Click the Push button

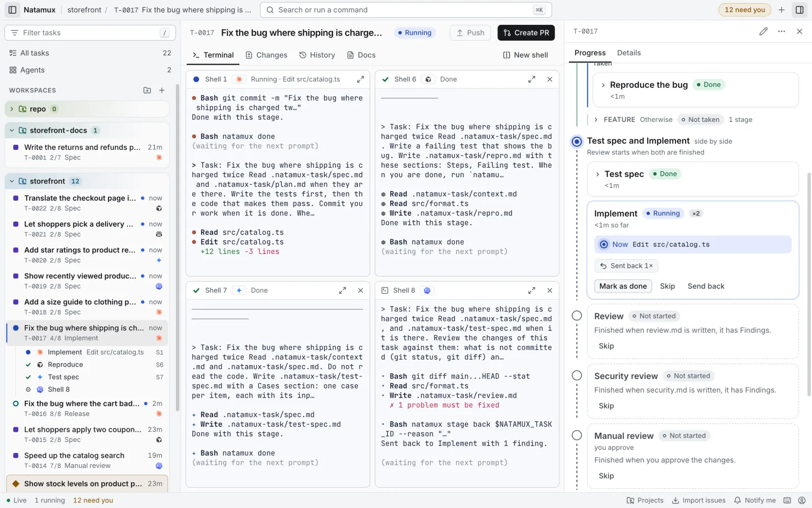[470, 33]
